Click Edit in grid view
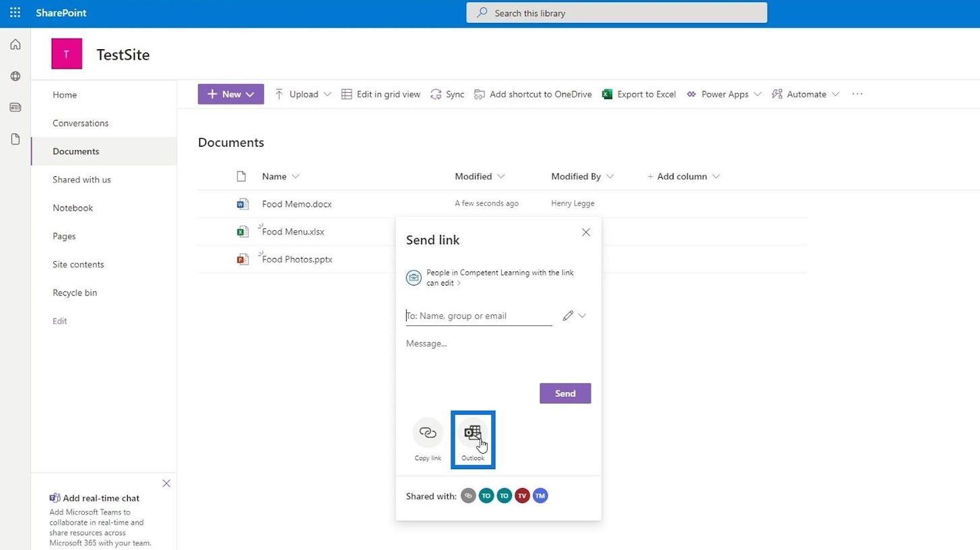 click(381, 94)
